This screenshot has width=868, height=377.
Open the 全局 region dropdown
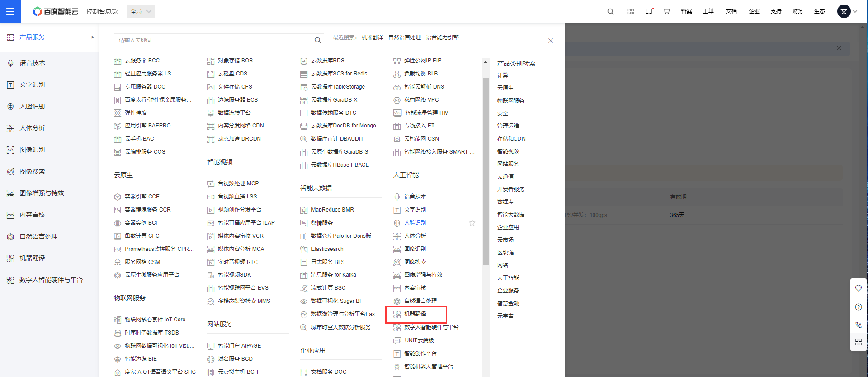tap(141, 11)
